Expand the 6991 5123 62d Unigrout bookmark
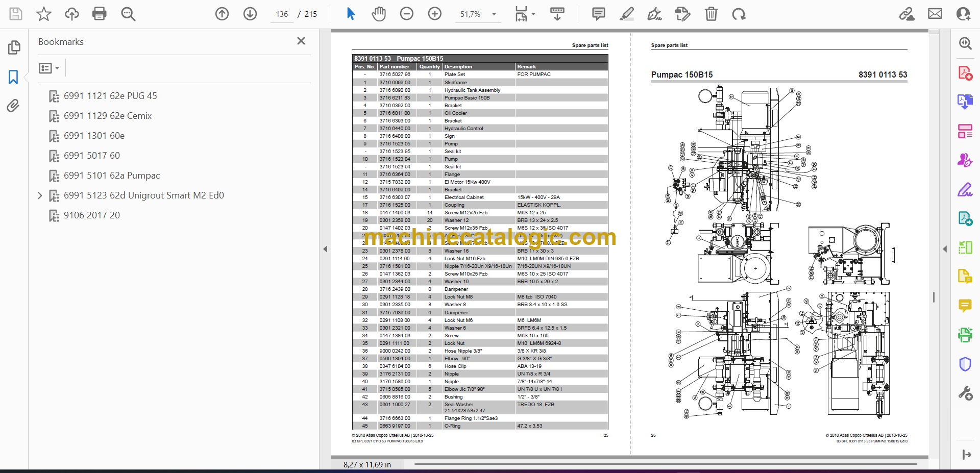The width and height of the screenshot is (980, 473). [40, 195]
